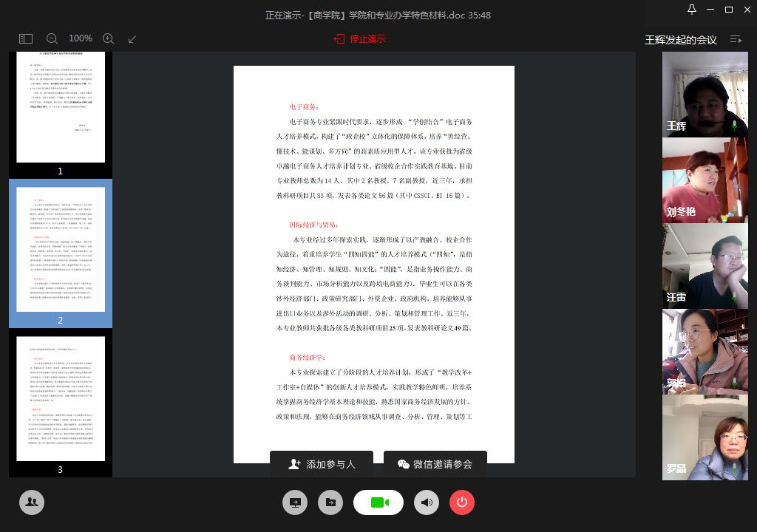Expand the meeting list menu beside 王辉发起的会议
The image size is (757, 532).
736,39
